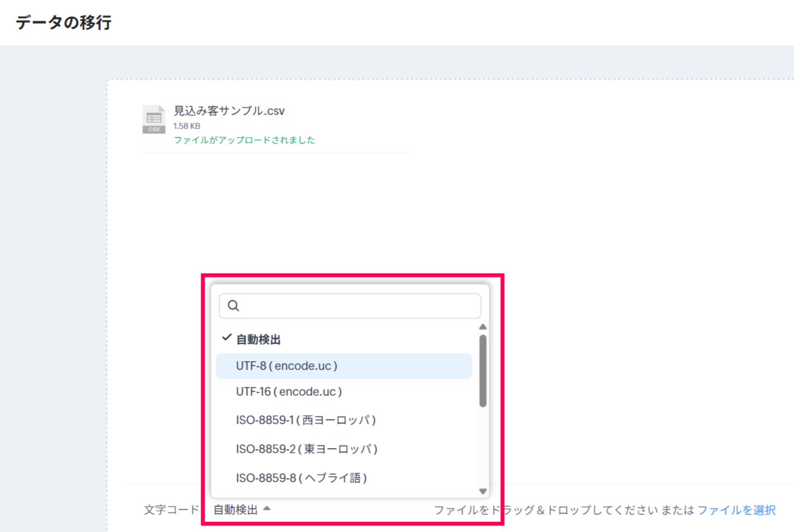Click the encoding list scrollbar thumb

tap(483, 370)
